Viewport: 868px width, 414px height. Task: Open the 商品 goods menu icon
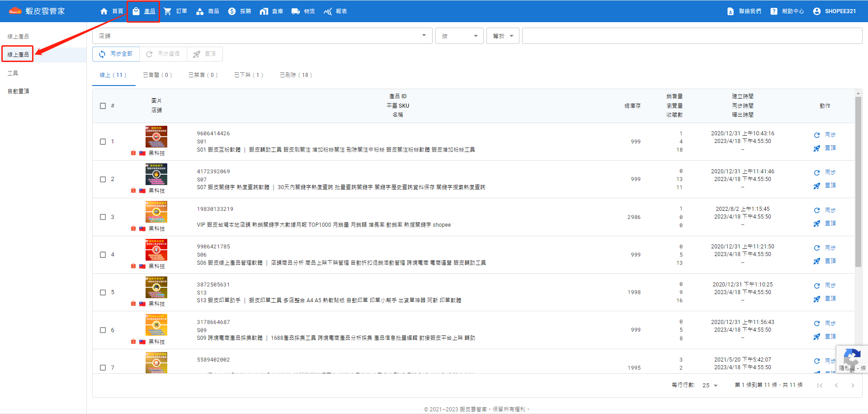(200, 11)
